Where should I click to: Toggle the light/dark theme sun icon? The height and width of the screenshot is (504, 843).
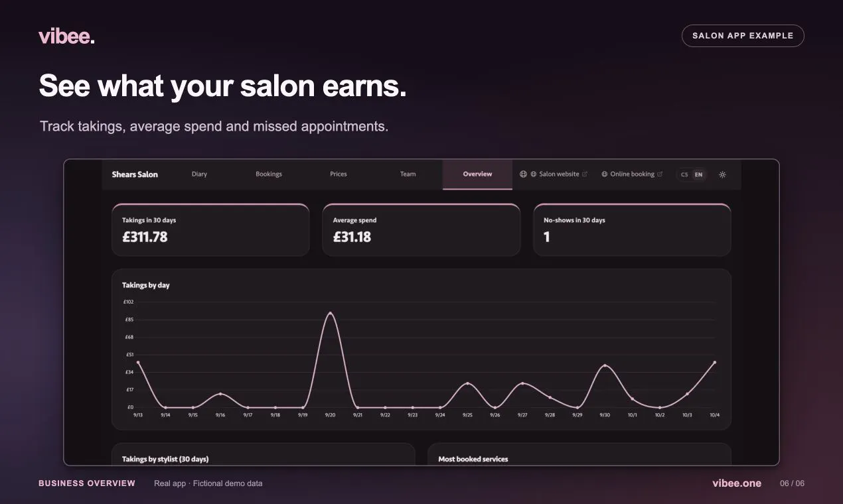(722, 174)
